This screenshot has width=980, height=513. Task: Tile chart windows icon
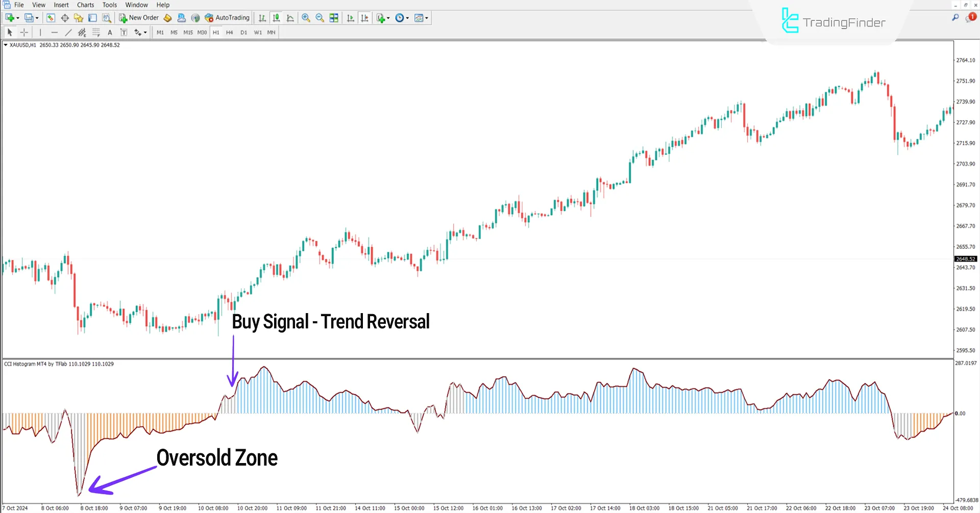(334, 18)
